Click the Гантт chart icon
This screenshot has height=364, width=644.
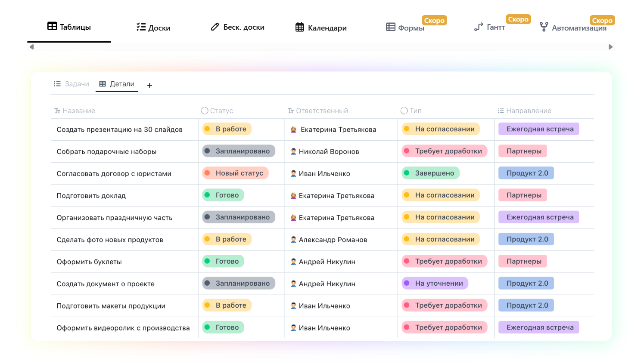point(479,27)
